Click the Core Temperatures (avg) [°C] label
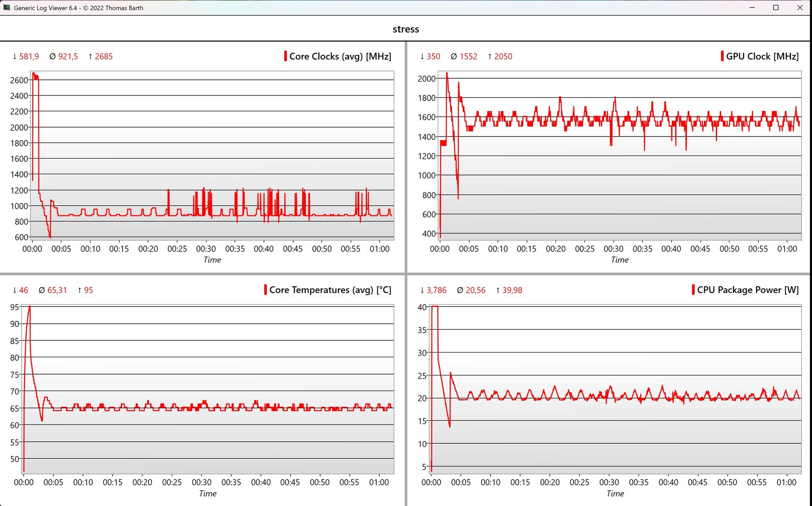 pyautogui.click(x=330, y=290)
